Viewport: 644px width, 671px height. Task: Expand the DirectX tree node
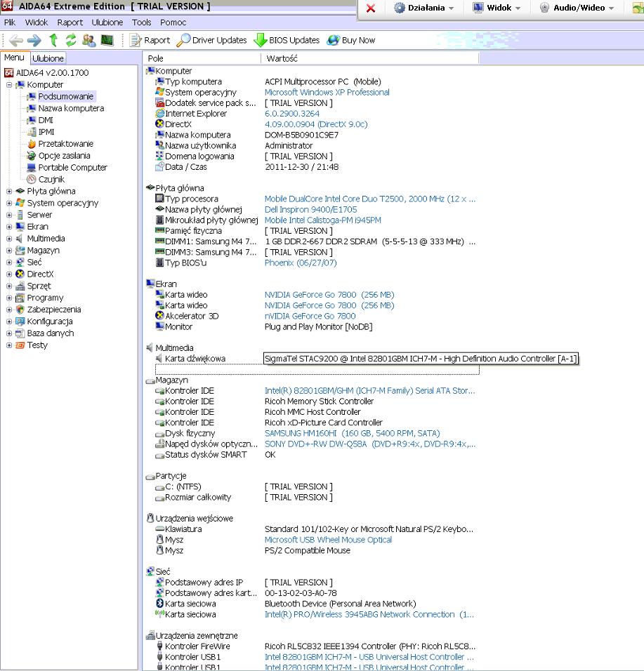click(9, 274)
